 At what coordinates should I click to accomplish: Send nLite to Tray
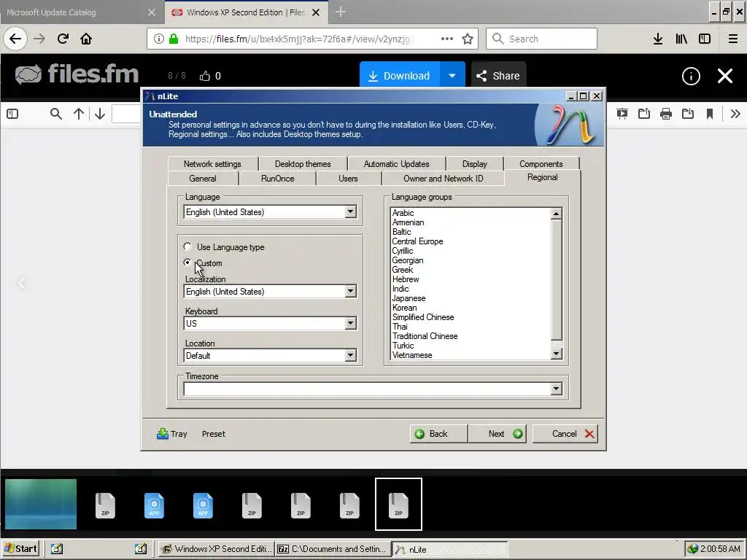pos(171,434)
